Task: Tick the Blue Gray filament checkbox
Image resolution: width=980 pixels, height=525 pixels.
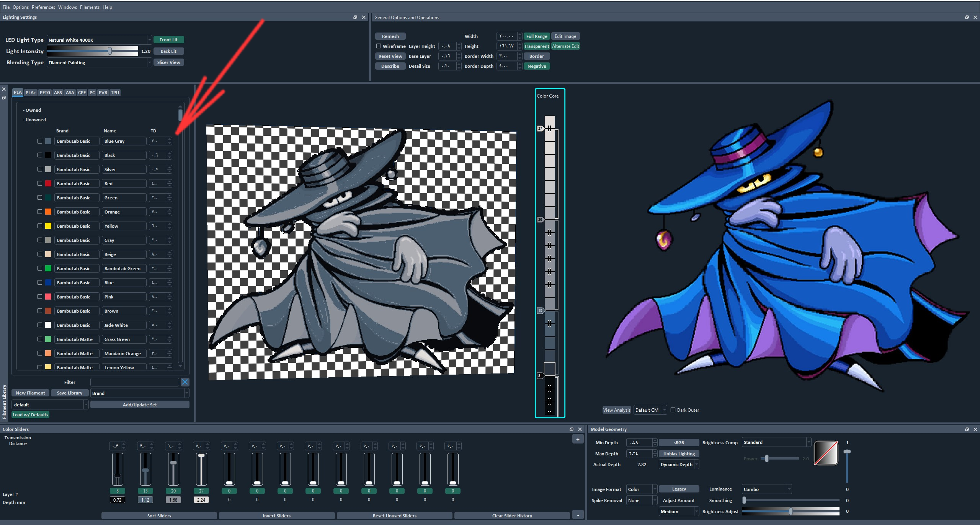Action: [40, 141]
